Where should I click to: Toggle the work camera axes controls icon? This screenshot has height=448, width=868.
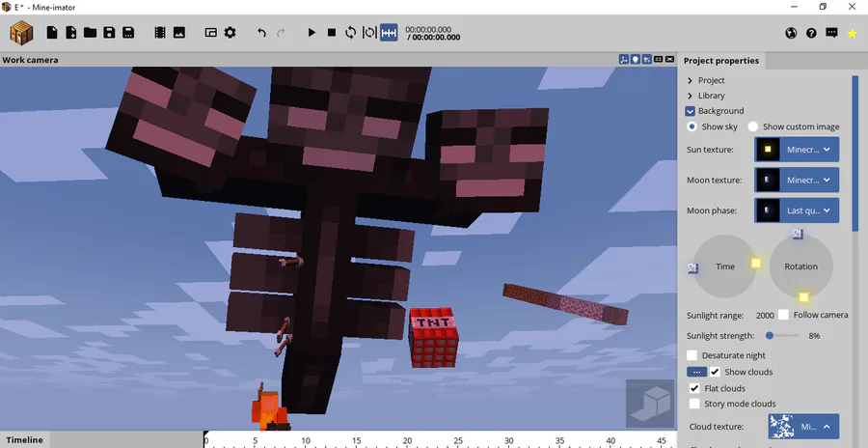click(x=624, y=59)
